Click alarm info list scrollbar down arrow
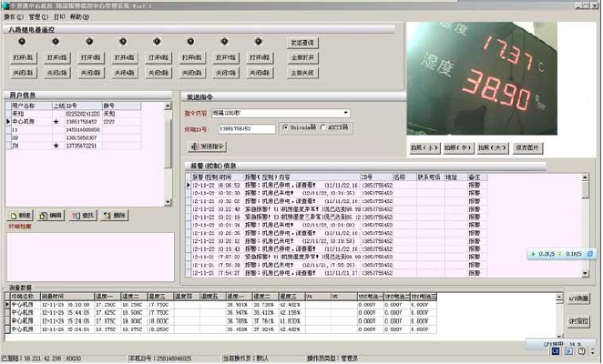Screen dimensions: 603x364 coord(585,274)
